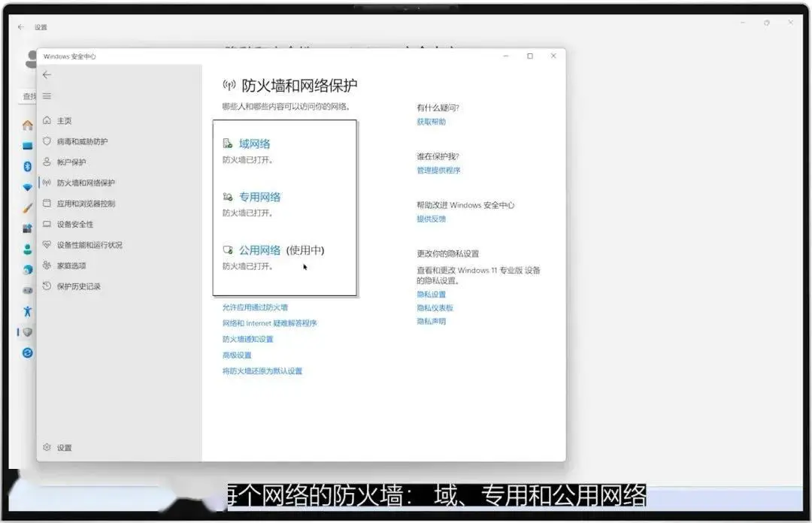
Task: Open 病毒和威胁防护 section
Action: pyautogui.click(x=83, y=141)
